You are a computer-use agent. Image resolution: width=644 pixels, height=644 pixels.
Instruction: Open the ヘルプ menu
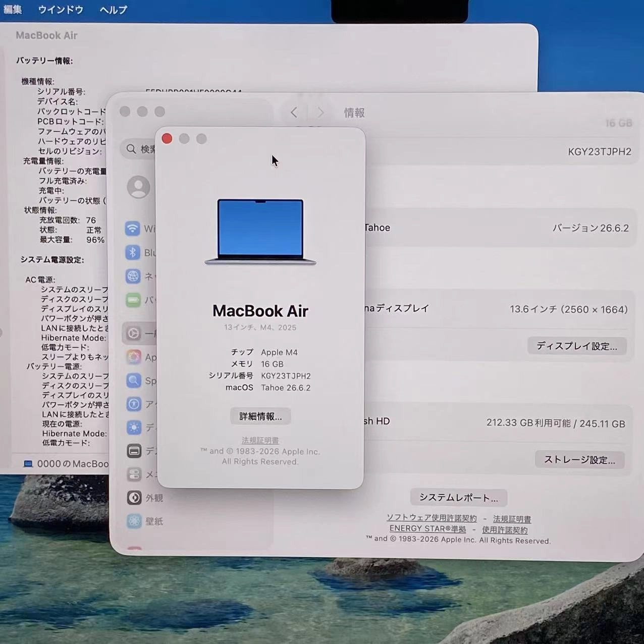[x=114, y=10]
